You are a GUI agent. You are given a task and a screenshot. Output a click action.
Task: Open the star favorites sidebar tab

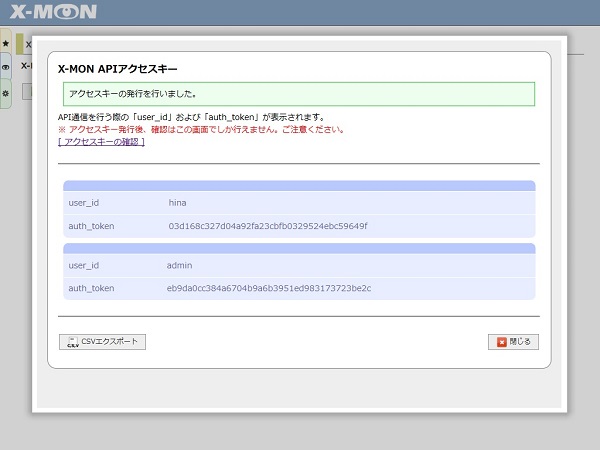[x=6, y=43]
